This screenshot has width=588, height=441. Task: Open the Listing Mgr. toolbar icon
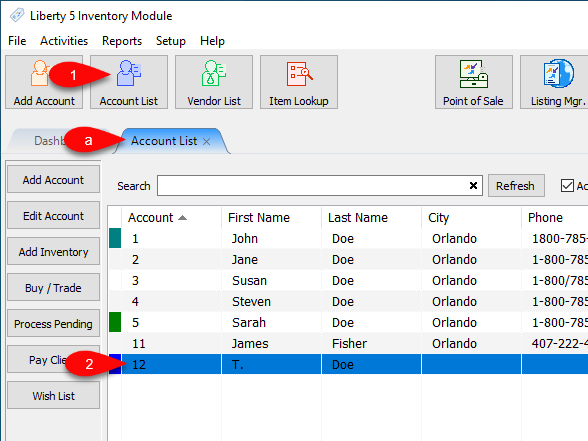pos(555,82)
